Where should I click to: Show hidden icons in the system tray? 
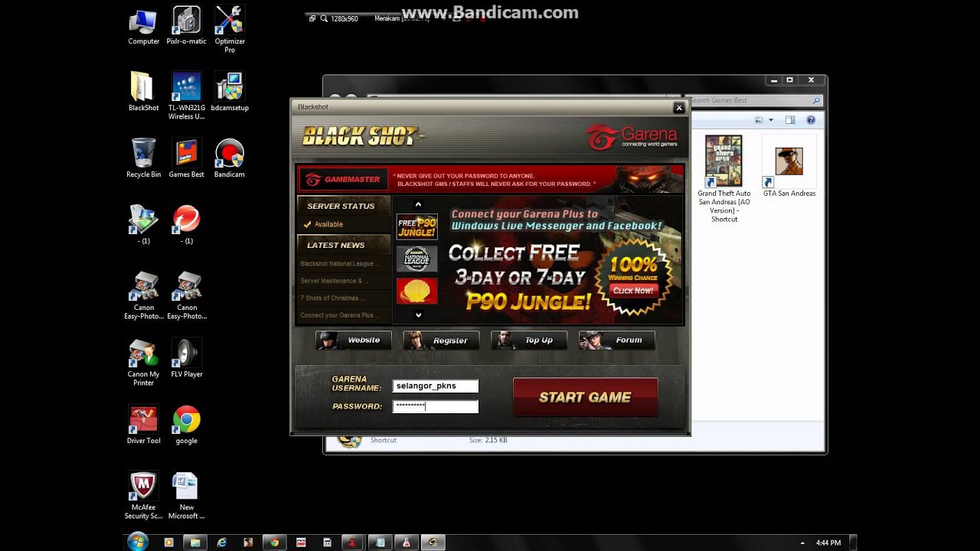pyautogui.click(x=802, y=543)
